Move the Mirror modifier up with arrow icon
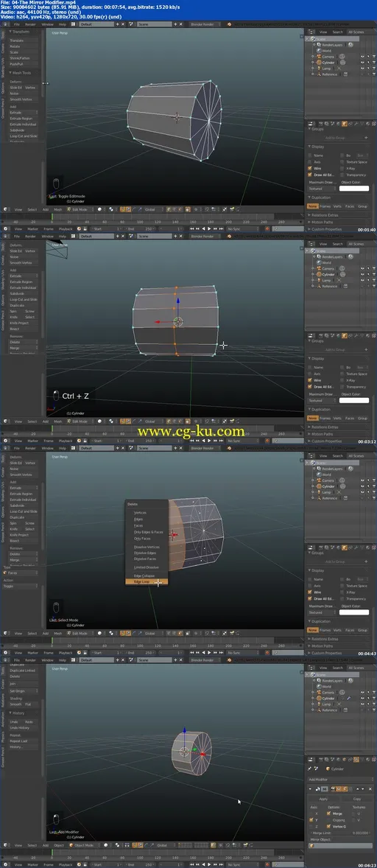Image resolution: width=377 pixels, height=868 pixels. [x=358, y=789]
